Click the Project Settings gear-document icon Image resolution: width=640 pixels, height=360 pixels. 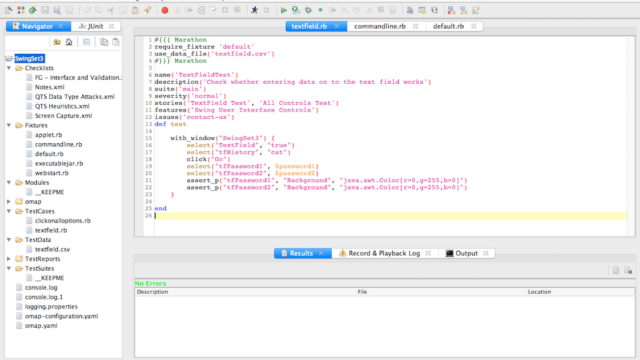click(x=410, y=10)
